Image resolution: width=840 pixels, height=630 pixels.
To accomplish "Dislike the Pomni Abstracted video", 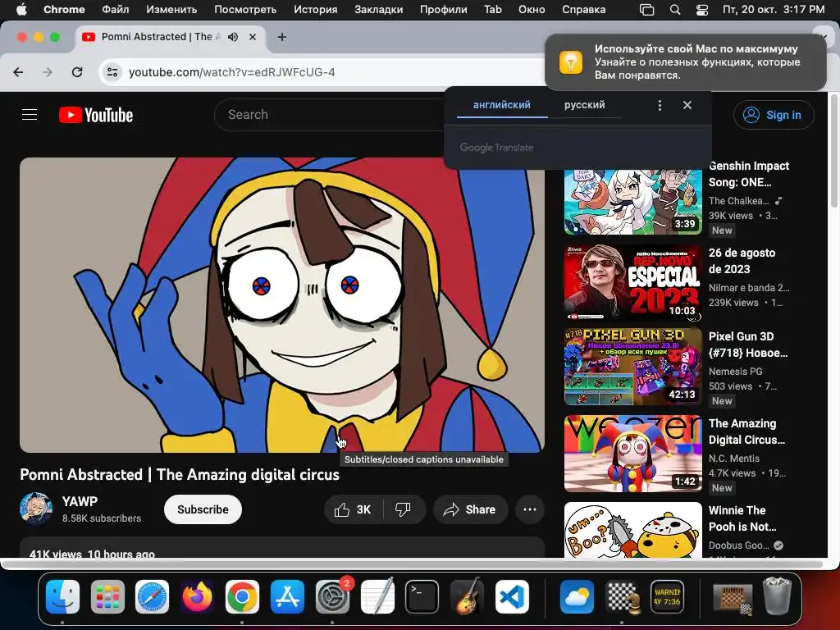I will click(404, 509).
